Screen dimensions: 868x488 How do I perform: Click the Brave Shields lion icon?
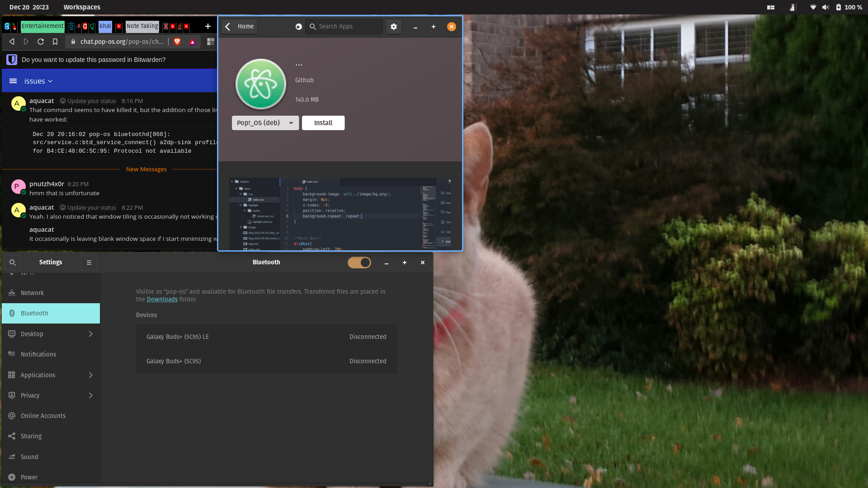[177, 42]
